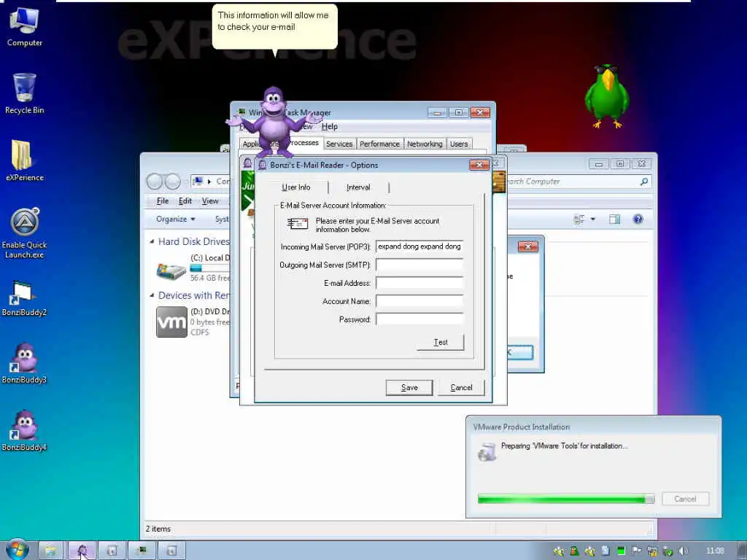
Task: Click the Explorer search magnifier icon
Action: pos(643,182)
